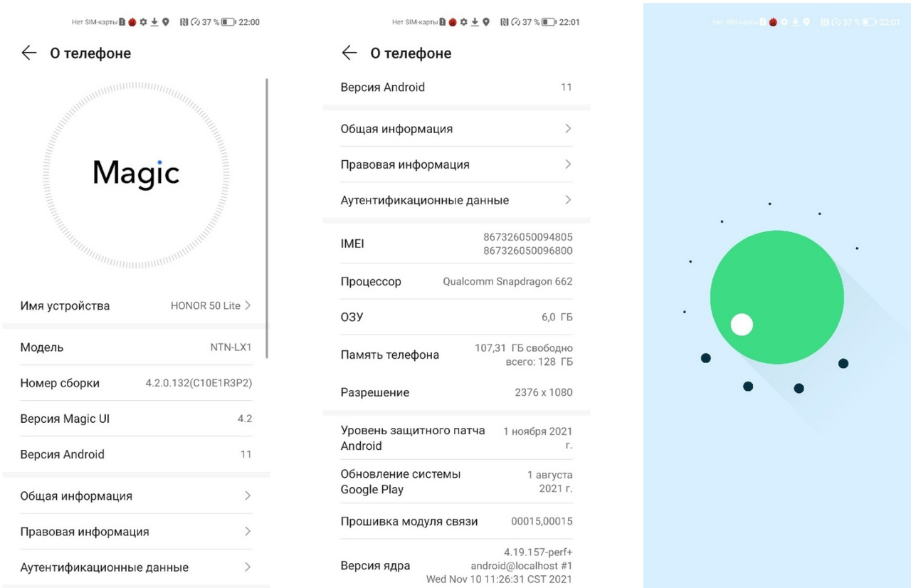Tap the О телефоне title on middle screen
Image resolution: width=911 pixels, height=588 pixels.
(x=411, y=53)
